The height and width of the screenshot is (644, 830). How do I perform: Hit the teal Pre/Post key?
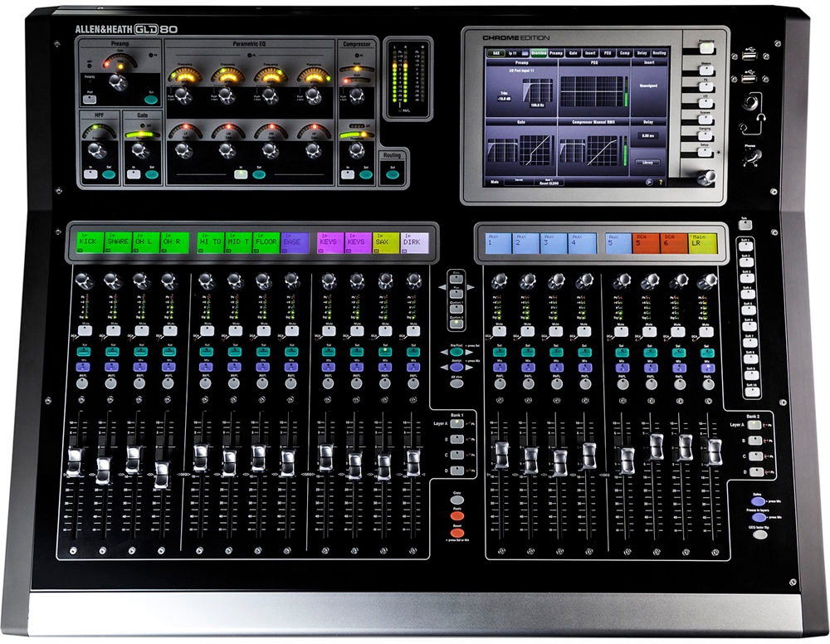tap(456, 352)
